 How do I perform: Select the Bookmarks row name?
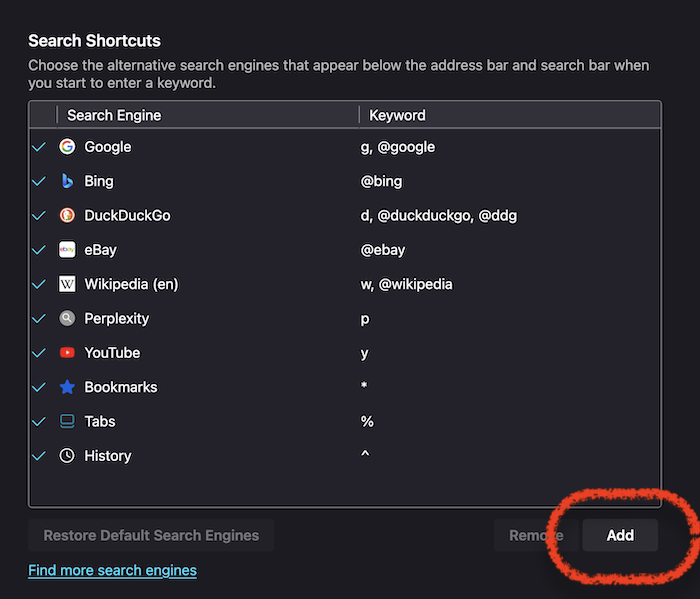click(x=121, y=387)
